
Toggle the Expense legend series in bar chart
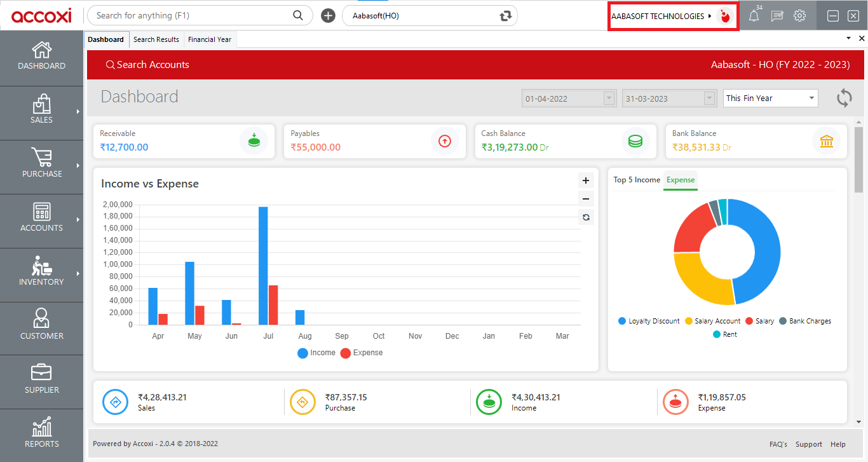[362, 353]
